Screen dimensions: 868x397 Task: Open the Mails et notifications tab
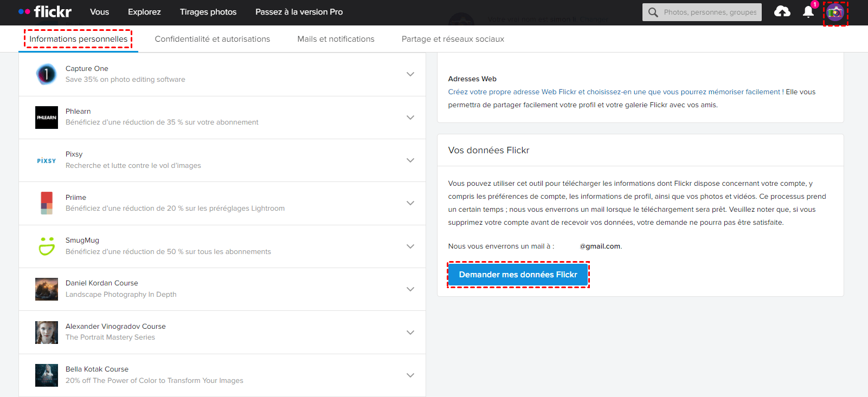tap(336, 39)
